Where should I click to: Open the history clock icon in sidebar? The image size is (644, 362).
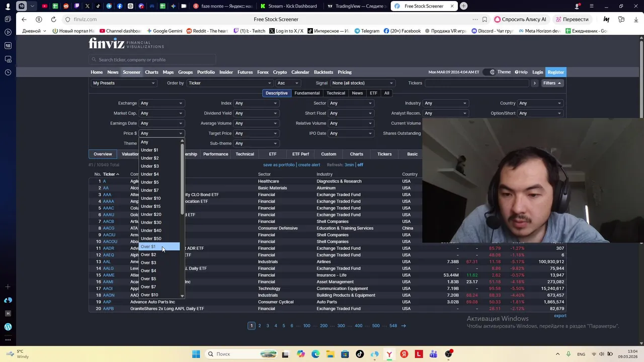coord(8,72)
